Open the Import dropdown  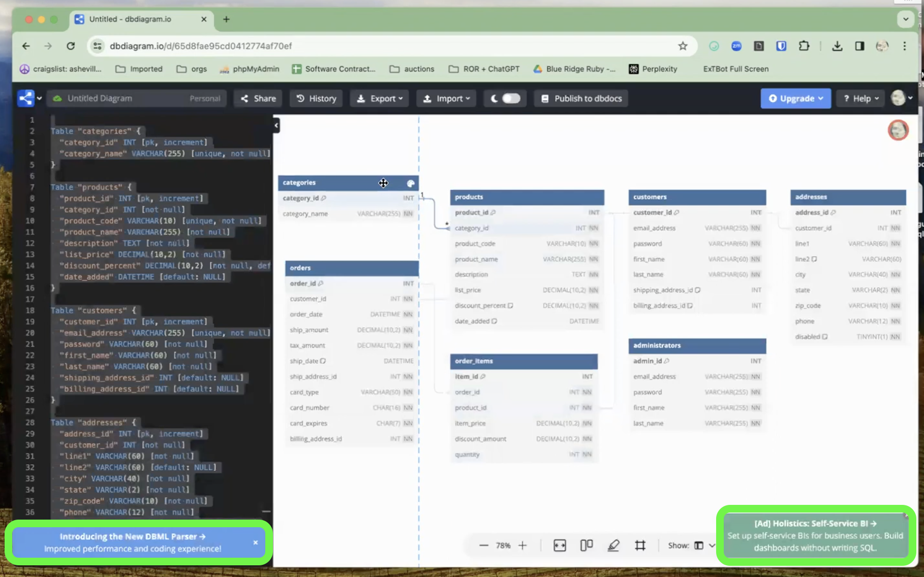(x=446, y=99)
